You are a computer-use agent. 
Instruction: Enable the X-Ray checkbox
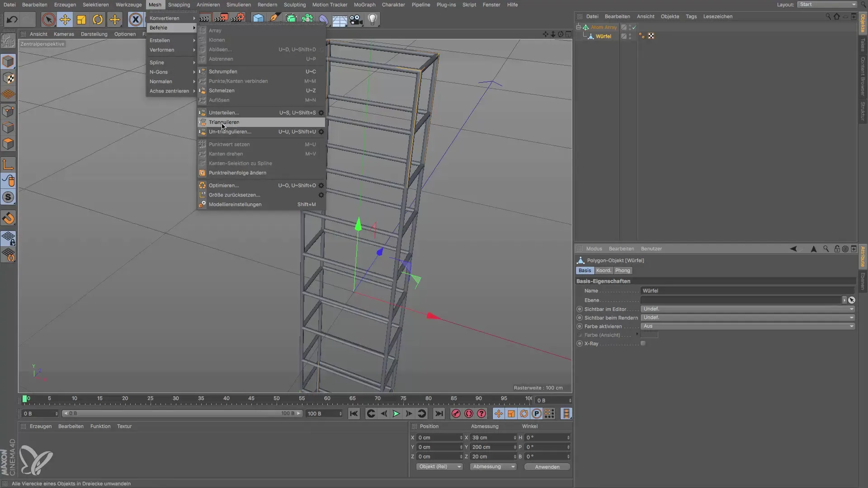(643, 343)
